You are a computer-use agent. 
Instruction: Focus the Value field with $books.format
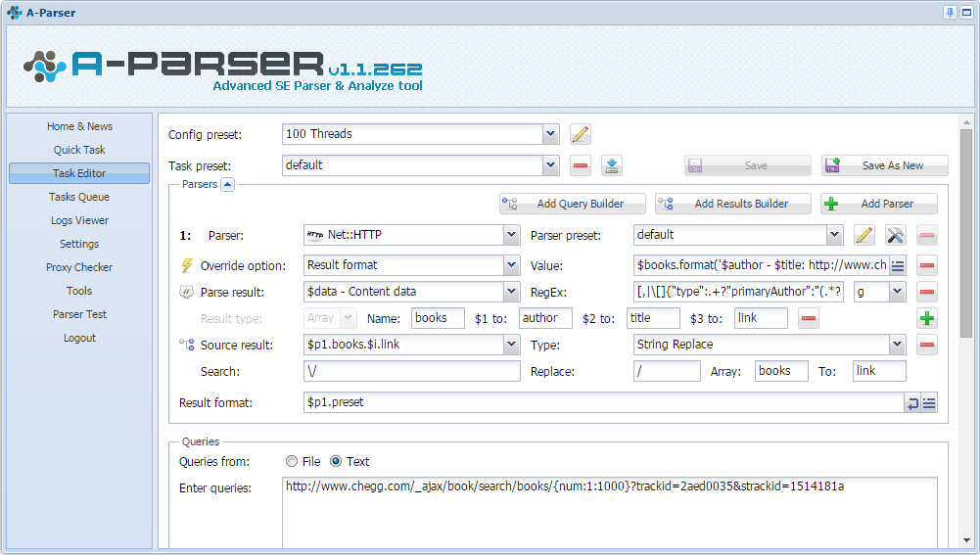(x=762, y=265)
